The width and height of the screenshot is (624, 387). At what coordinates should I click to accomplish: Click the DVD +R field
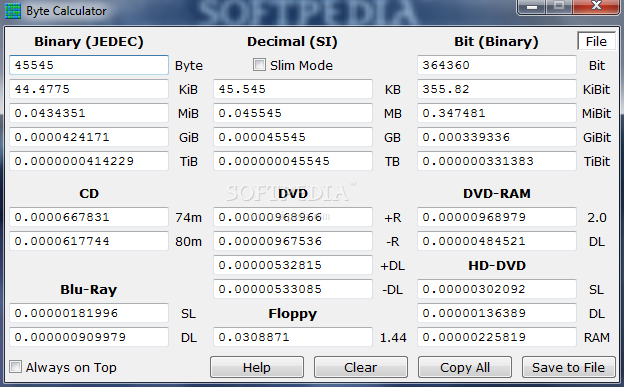tap(293, 217)
